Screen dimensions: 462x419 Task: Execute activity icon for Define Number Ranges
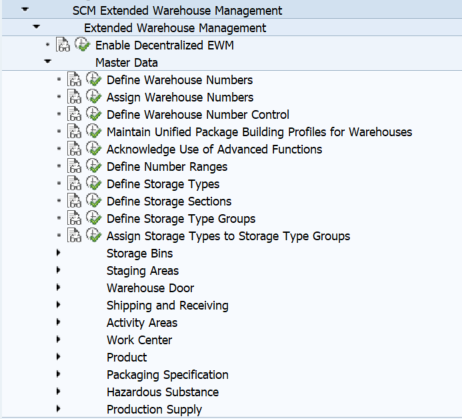click(x=94, y=166)
